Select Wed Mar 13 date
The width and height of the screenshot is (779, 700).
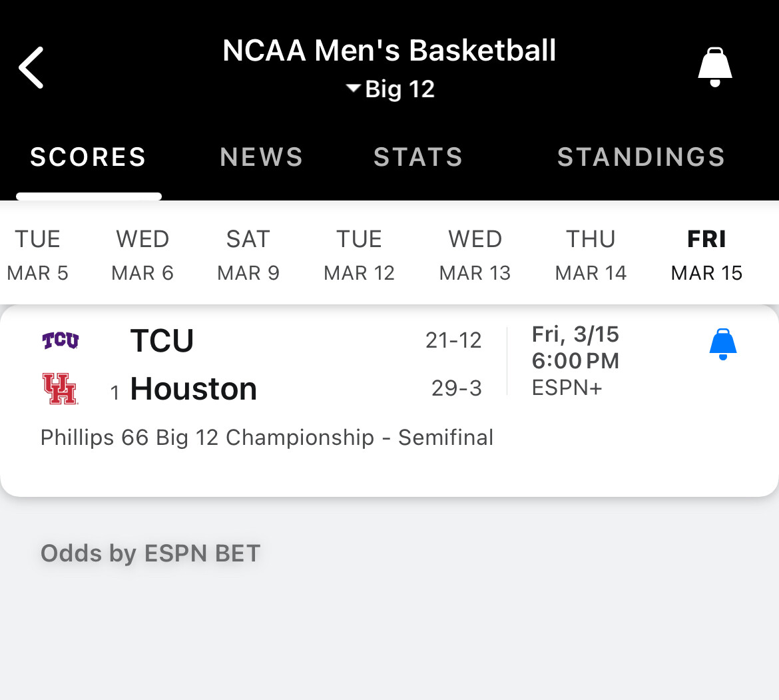[475, 255]
